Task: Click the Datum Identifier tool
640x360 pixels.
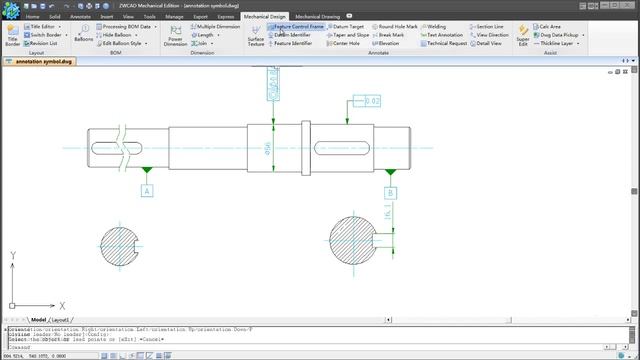Action: click(289, 35)
